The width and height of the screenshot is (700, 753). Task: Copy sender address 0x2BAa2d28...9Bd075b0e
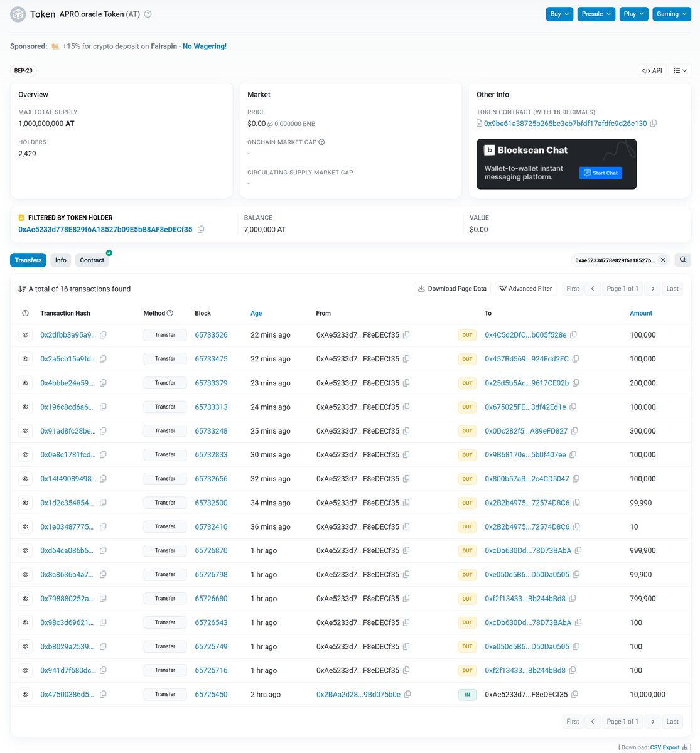coord(407,694)
